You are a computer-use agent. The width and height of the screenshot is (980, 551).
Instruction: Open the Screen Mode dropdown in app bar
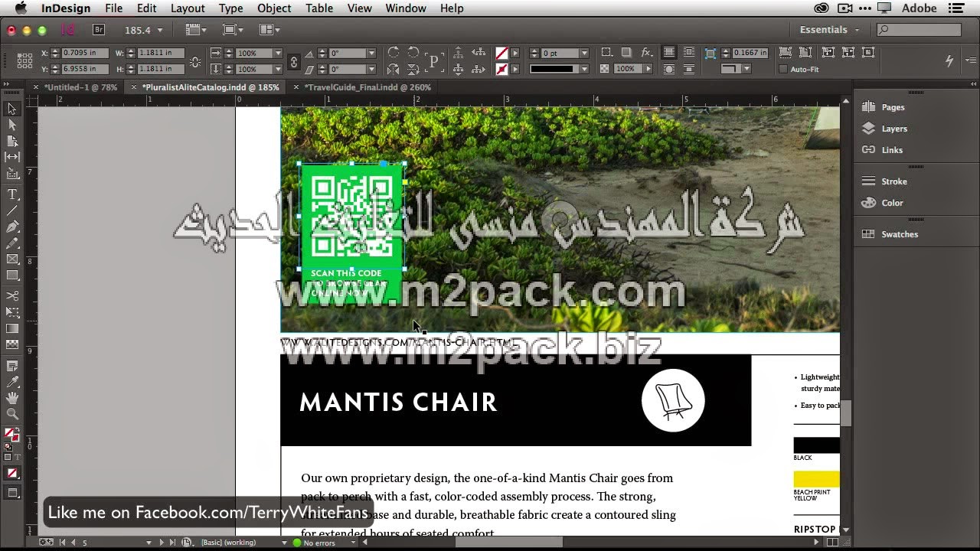tap(232, 30)
